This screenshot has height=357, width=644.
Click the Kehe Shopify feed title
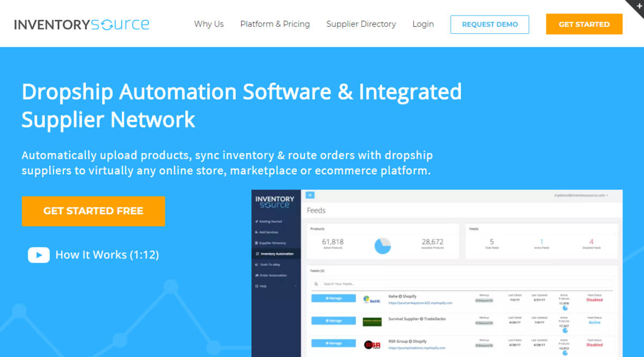402,296
